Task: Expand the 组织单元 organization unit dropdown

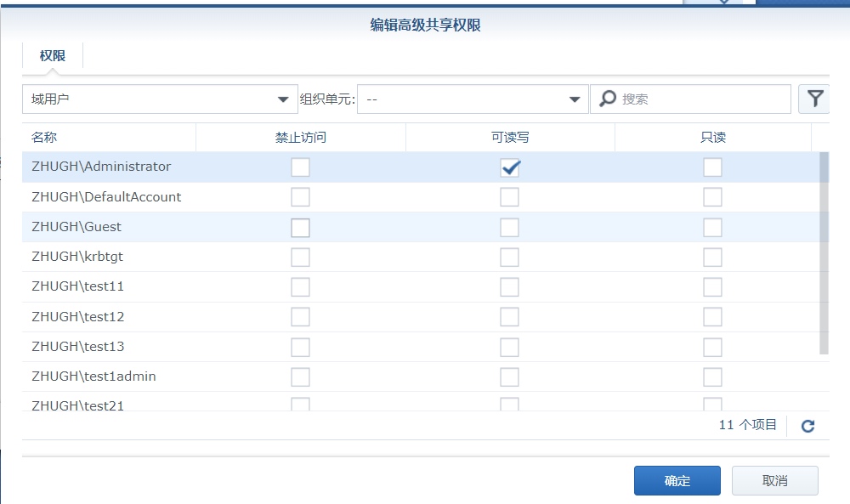Action: 473,99
